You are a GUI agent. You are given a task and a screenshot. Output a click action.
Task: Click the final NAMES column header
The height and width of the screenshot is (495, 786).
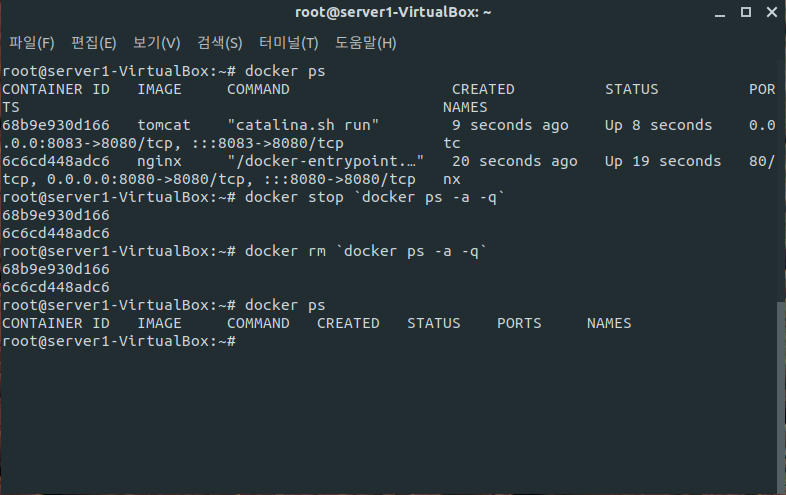[x=609, y=323]
